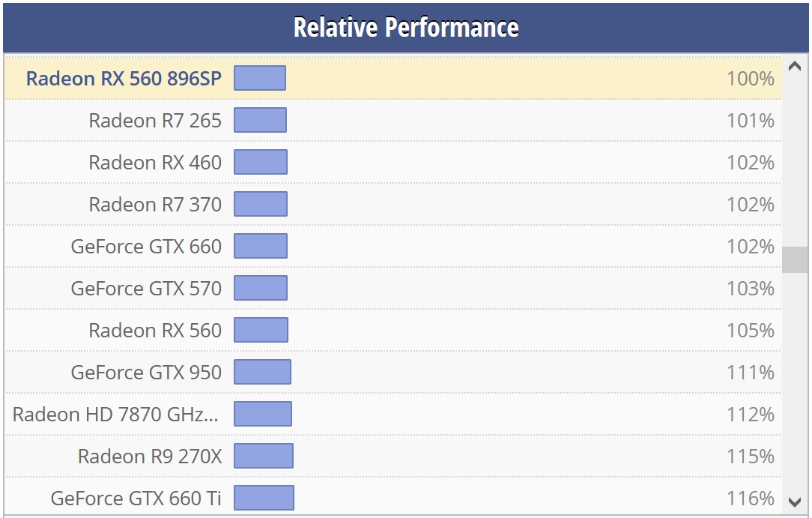The width and height of the screenshot is (812, 518).
Task: Open the Radeon RX 560 896SP entry
Action: coord(124,78)
